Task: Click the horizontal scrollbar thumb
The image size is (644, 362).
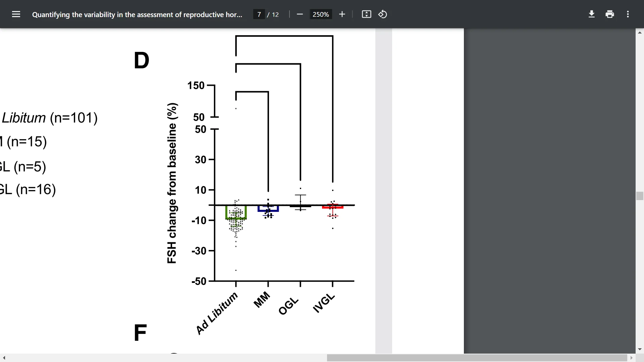Action: tap(477, 358)
